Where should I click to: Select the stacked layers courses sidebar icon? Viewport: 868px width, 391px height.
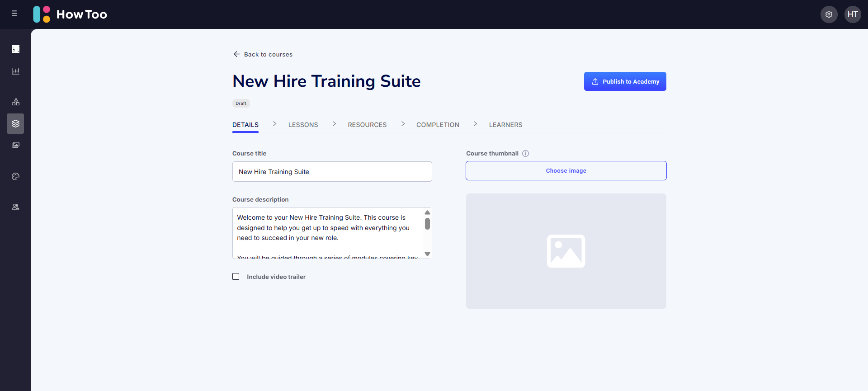(x=15, y=123)
